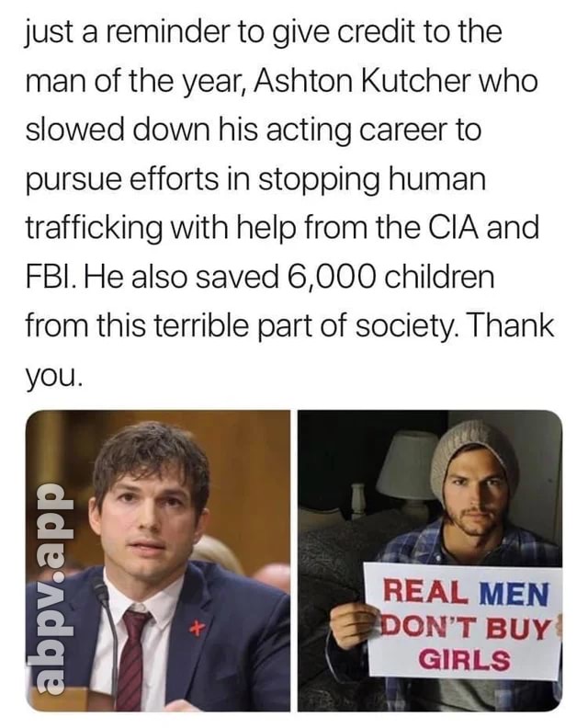
Task: Click the grey knit beanie
Action: (x=472, y=452)
